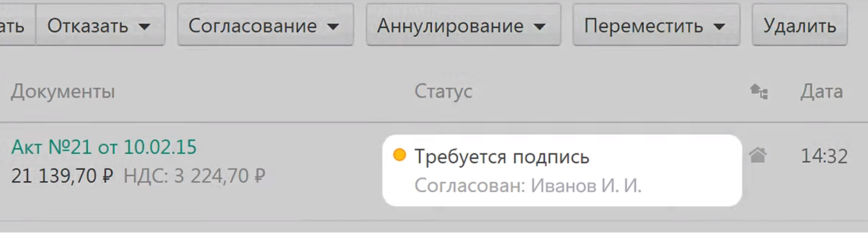The height and width of the screenshot is (233, 868).
Task: Click the Статус column header
Action: [x=443, y=91]
